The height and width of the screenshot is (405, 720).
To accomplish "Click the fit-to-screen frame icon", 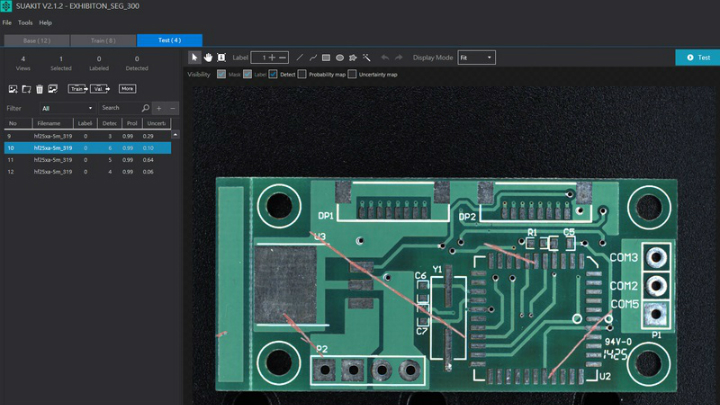I will 221,58.
